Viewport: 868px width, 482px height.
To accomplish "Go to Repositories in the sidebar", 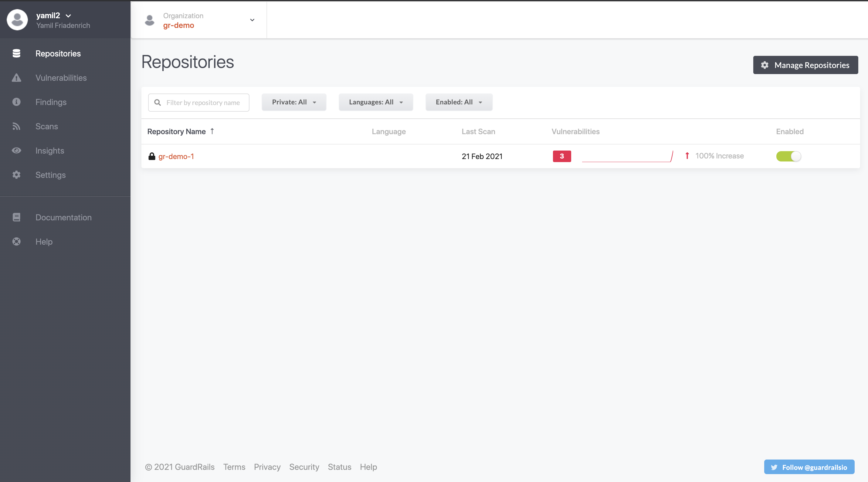I will coord(58,53).
